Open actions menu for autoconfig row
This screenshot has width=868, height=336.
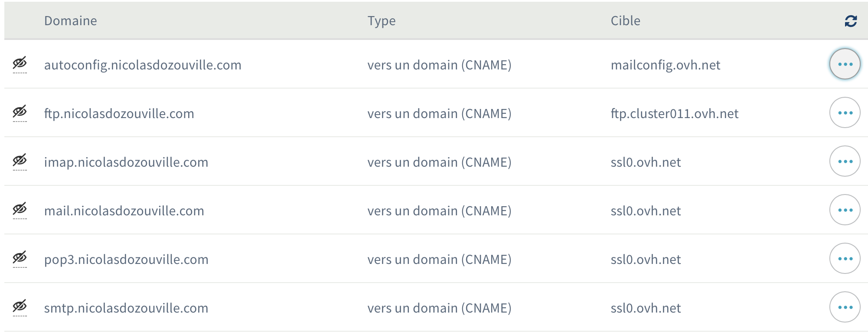pos(845,64)
